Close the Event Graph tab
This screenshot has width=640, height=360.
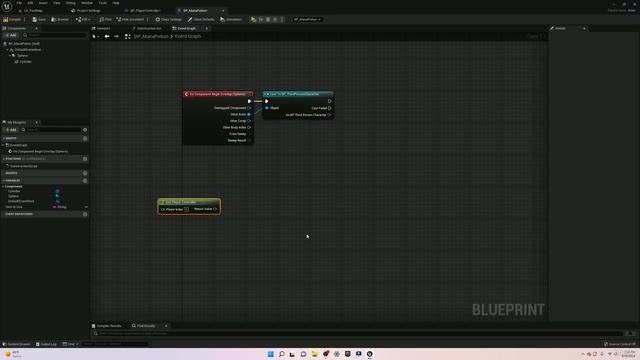click(x=207, y=29)
